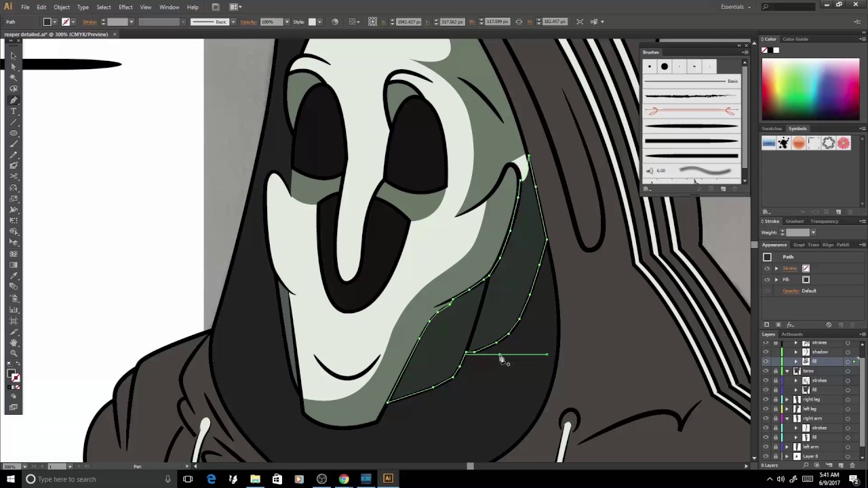Select the charcoal brush in Brushes panel
Image resolution: width=868 pixels, height=488 pixels.
pyautogui.click(x=690, y=95)
